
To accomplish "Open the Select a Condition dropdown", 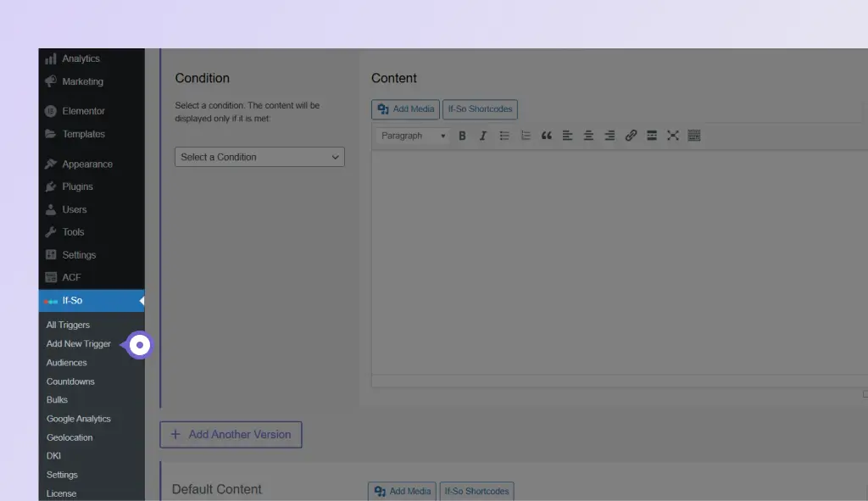I will 259,157.
